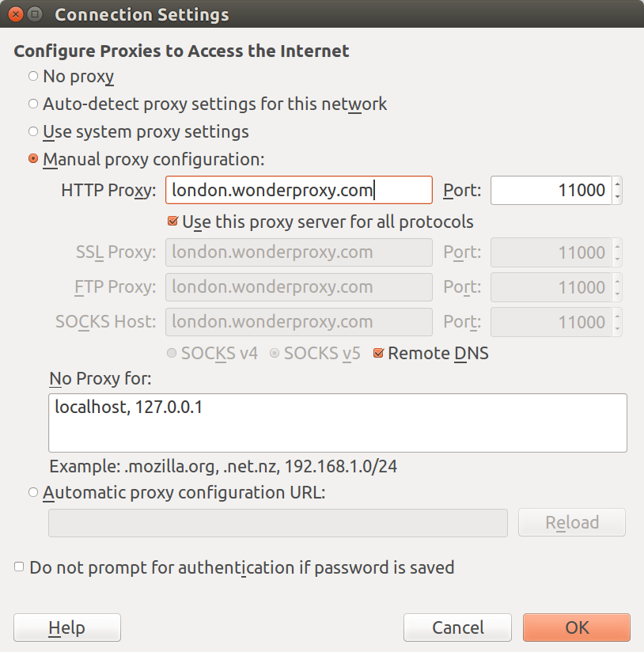This screenshot has width=644, height=652.
Task: Cancel the Connection Settings dialog
Action: (x=457, y=627)
